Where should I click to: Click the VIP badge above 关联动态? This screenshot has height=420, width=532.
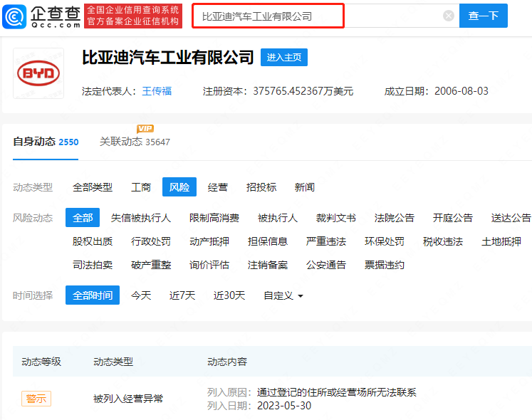(145, 129)
